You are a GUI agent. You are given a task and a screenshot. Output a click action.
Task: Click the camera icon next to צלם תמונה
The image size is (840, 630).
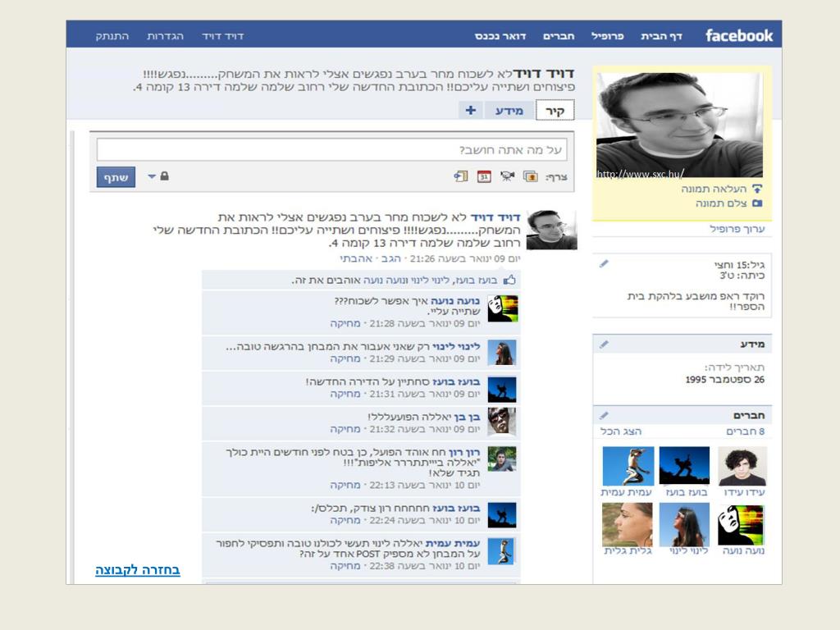coord(757,203)
